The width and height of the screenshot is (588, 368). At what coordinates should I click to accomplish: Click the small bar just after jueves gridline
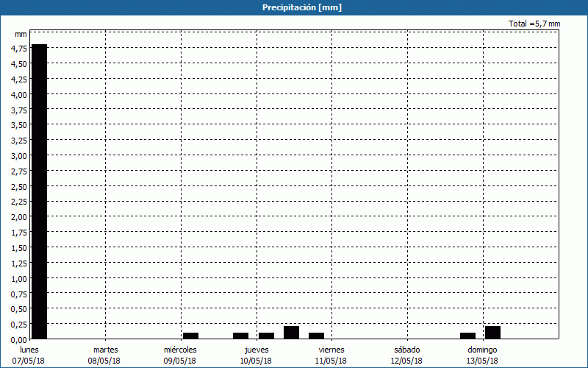pos(266,336)
